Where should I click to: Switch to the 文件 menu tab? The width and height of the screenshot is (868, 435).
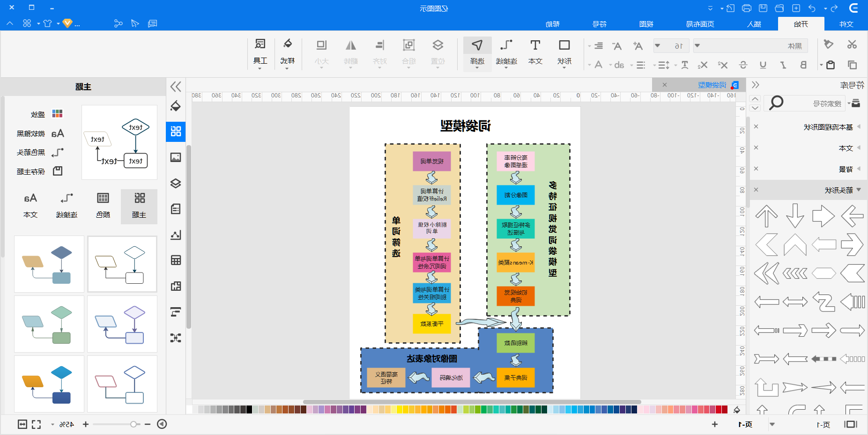tap(846, 24)
